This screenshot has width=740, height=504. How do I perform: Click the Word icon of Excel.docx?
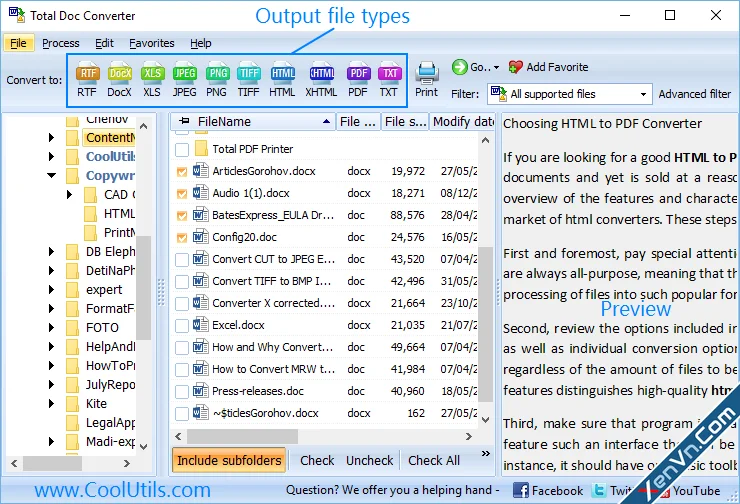click(x=200, y=325)
